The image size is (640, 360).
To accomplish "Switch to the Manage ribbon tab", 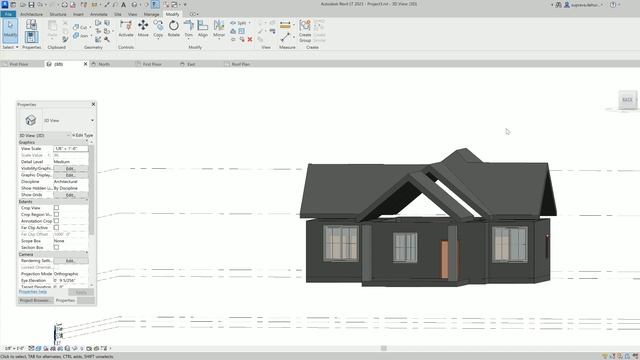I will (151, 14).
